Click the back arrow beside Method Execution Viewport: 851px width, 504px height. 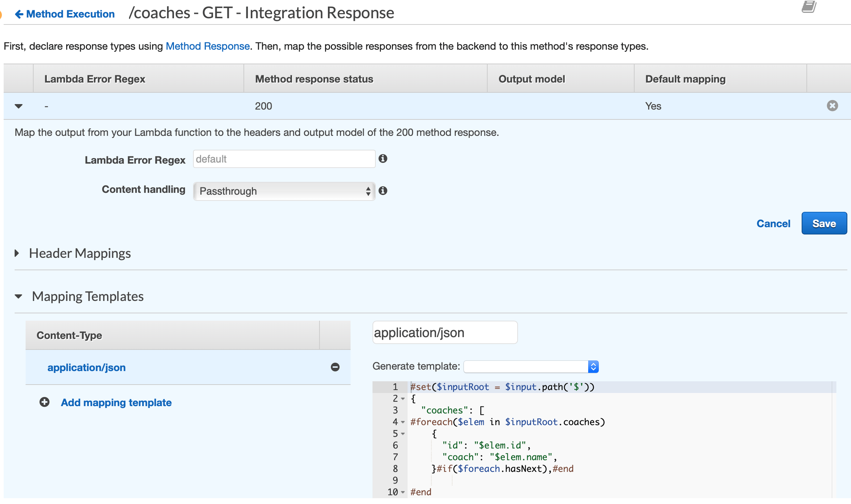coord(19,14)
